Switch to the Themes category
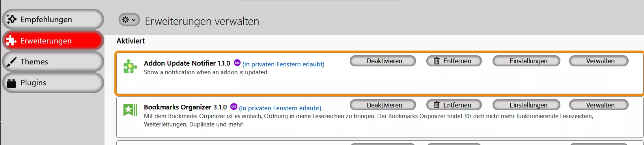The height and width of the screenshot is (145, 644). point(53,62)
